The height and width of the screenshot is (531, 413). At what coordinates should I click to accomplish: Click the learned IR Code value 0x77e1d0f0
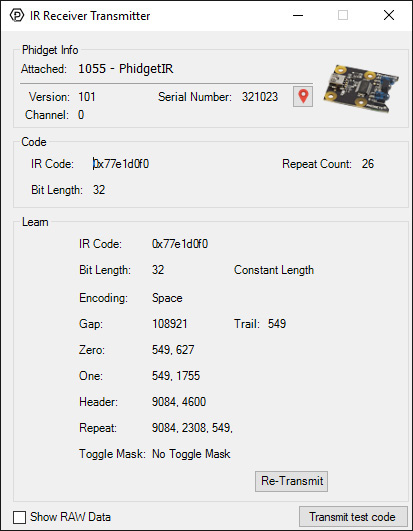pos(180,244)
